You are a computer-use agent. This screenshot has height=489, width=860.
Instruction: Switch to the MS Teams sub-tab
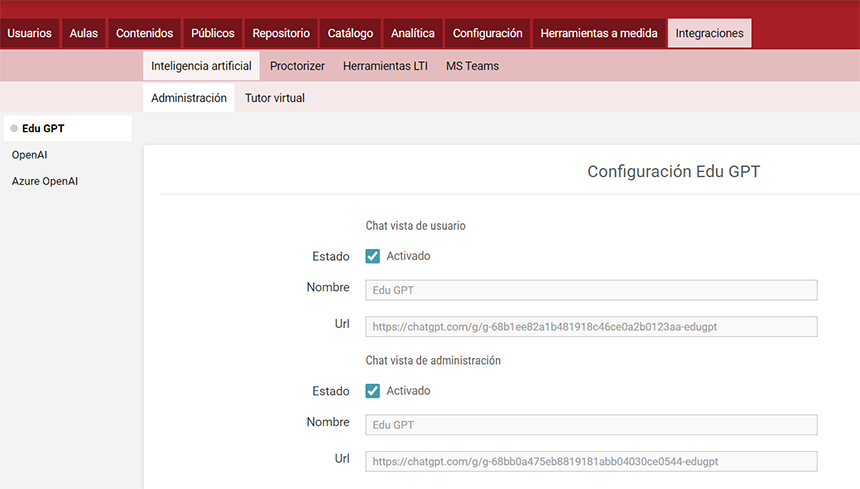472,66
